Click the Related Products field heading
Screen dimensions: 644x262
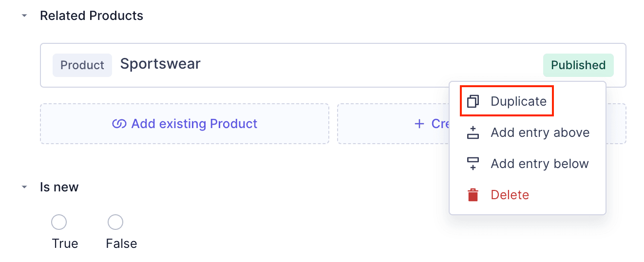click(92, 16)
